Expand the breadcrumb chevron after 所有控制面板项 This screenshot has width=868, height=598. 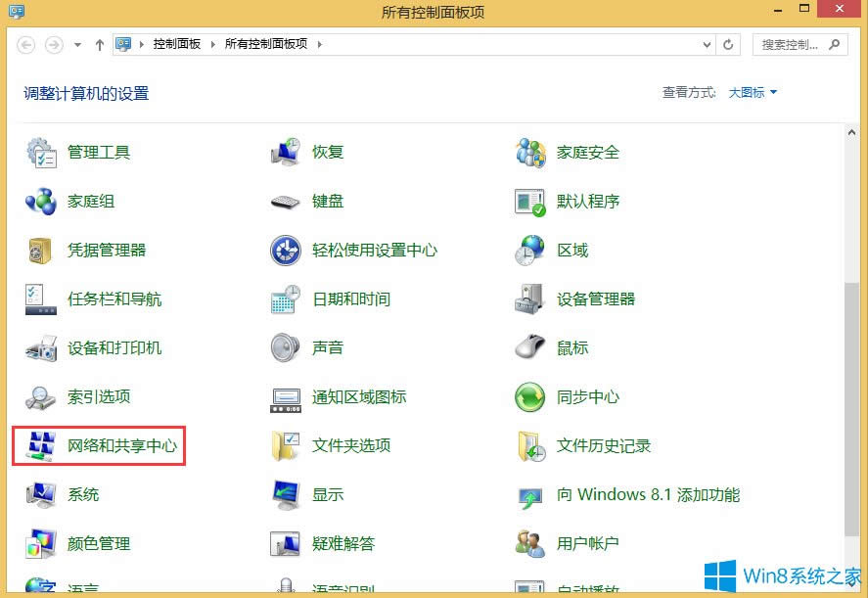click(319, 44)
